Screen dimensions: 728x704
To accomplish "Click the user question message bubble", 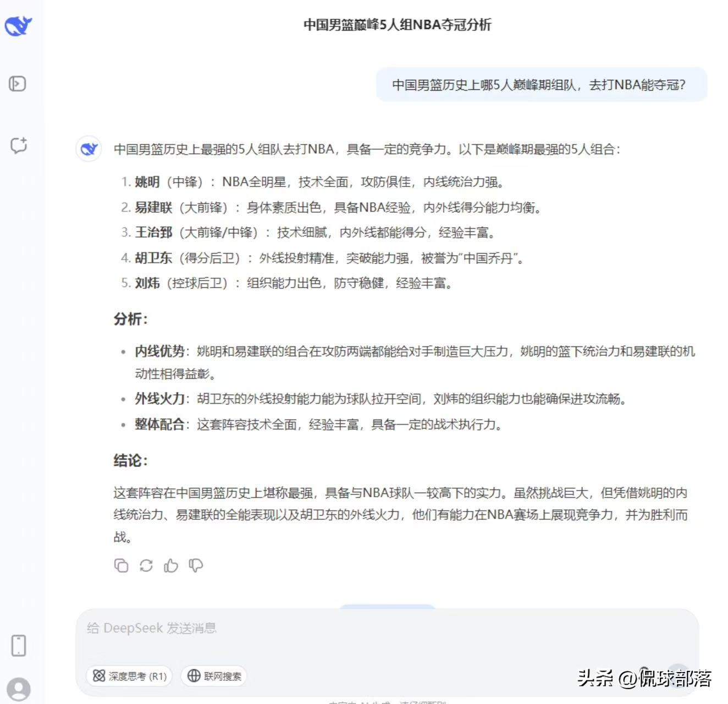I will 542,85.
